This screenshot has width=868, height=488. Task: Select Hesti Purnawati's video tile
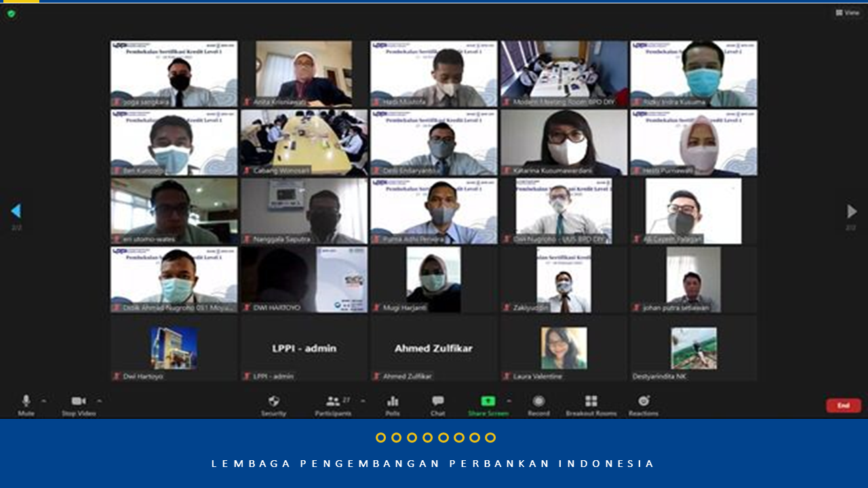coord(694,142)
